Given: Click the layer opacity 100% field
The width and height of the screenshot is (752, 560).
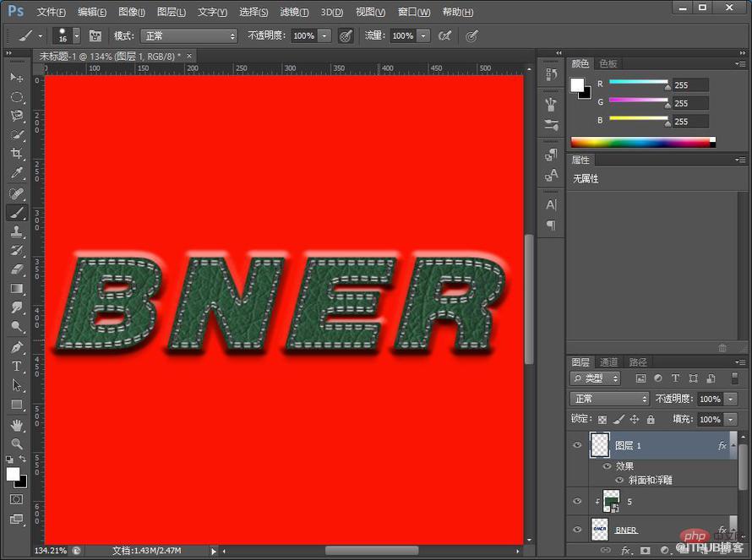Looking at the screenshot, I should (711, 399).
